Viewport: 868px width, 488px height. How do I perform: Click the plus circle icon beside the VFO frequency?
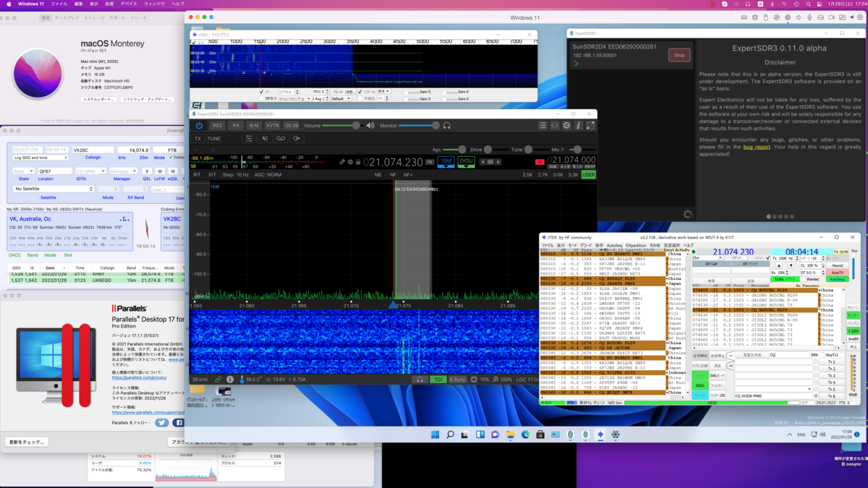pyautogui.click(x=351, y=162)
